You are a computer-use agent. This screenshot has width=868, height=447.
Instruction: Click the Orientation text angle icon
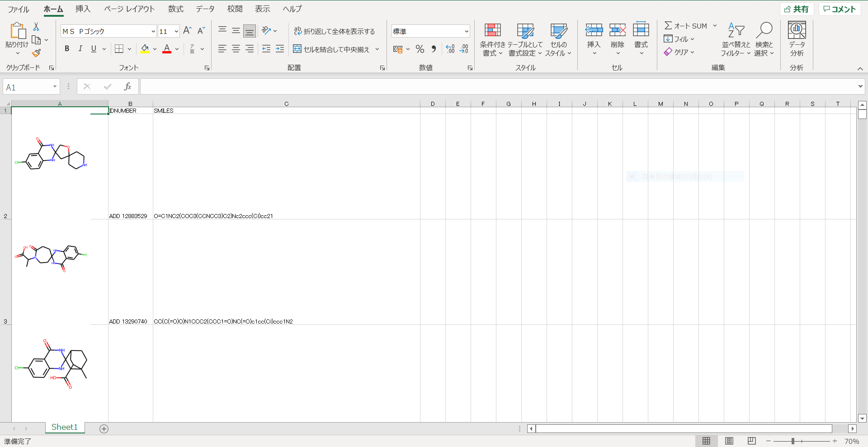click(x=266, y=31)
